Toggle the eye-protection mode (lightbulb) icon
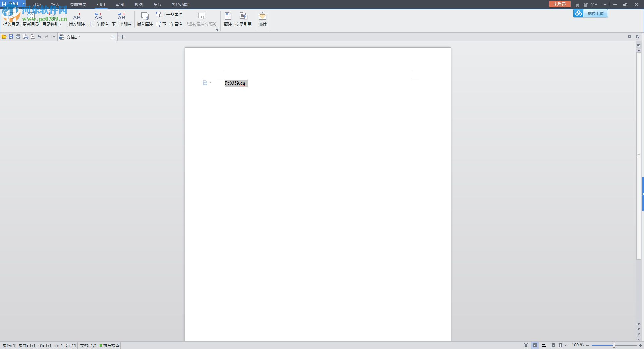Screen dimensions: 644x349 point(560,345)
